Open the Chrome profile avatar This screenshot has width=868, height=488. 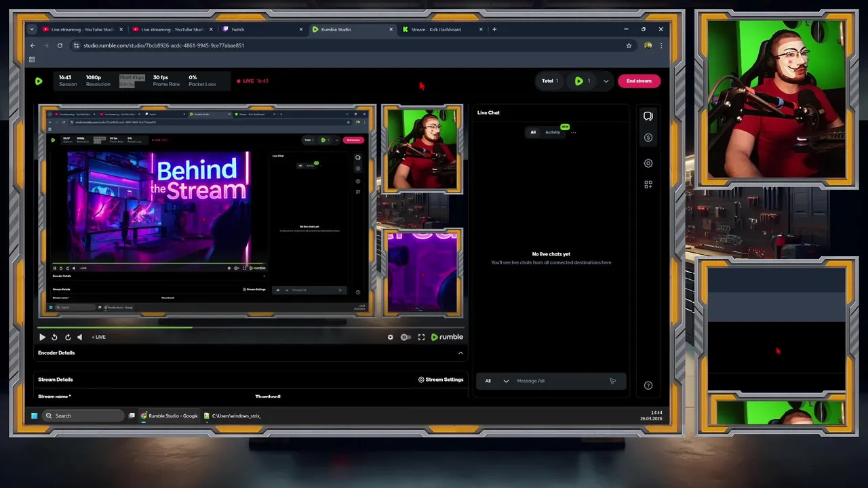[x=648, y=45]
